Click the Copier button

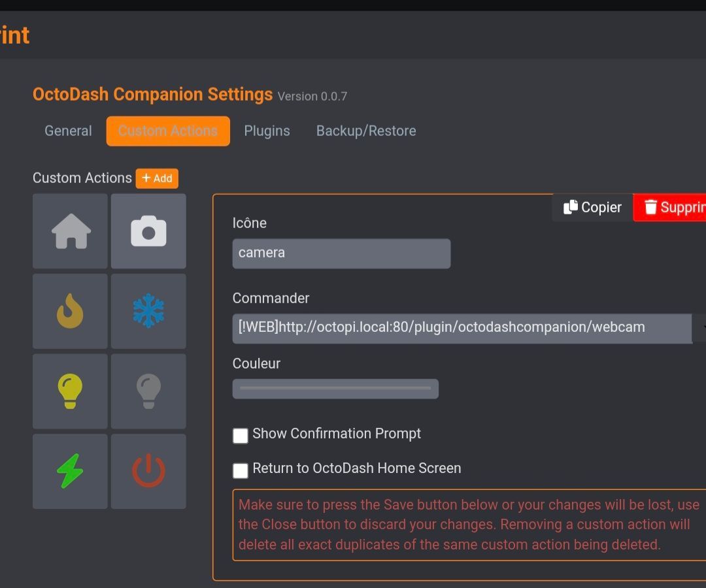[592, 207]
